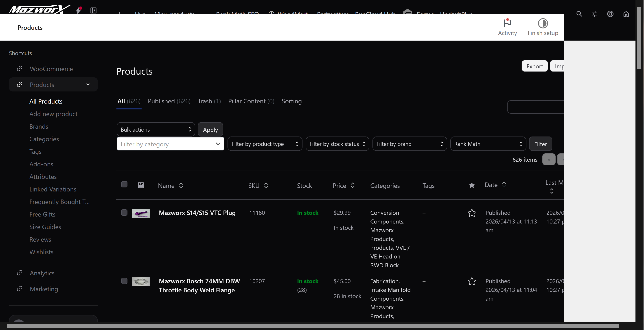This screenshot has width=644, height=330.
Task: Open the search magnifier icon
Action: (579, 14)
